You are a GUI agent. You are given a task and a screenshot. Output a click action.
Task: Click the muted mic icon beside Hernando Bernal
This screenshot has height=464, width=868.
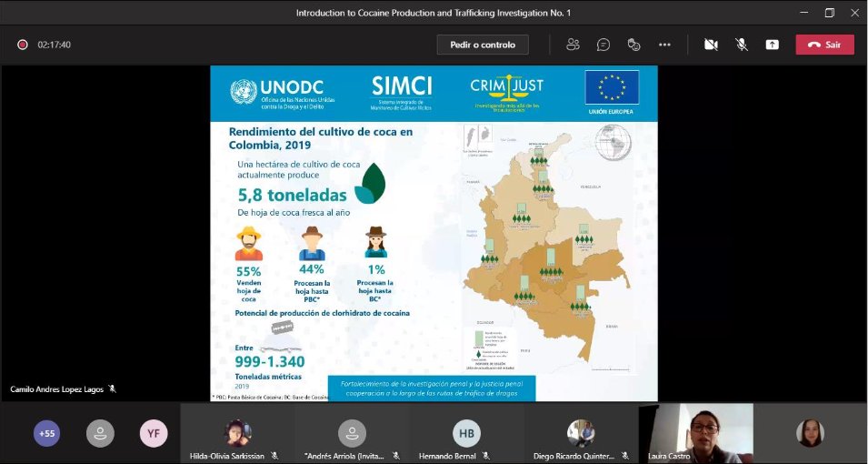pyautogui.click(x=486, y=456)
